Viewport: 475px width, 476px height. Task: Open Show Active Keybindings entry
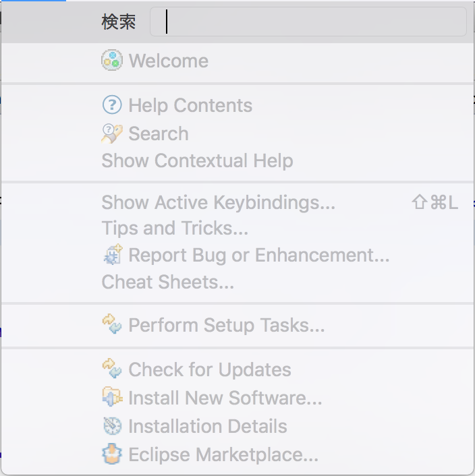click(218, 202)
